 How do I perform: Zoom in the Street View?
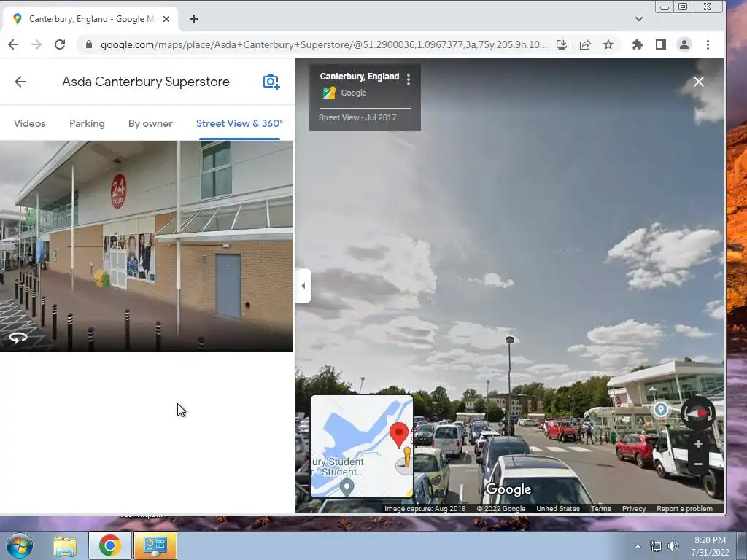coord(698,444)
